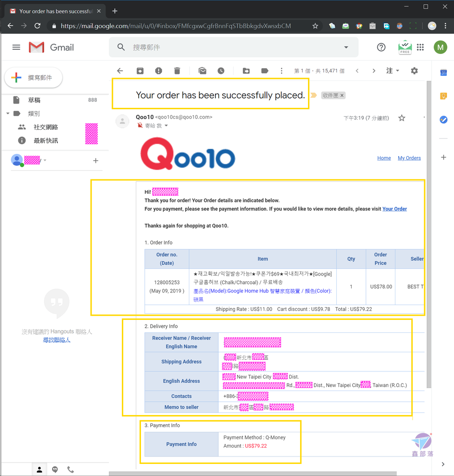Click the browser back arrow
This screenshot has width=454, height=476.
pos(10,26)
